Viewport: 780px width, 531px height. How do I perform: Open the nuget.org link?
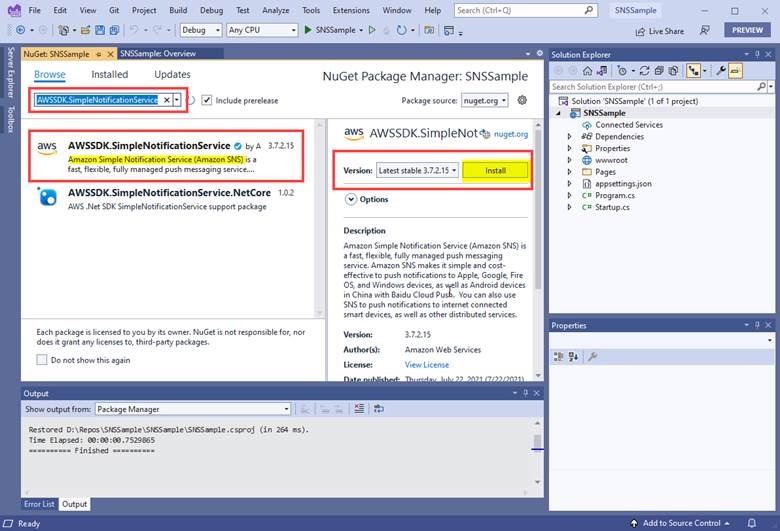pos(511,134)
